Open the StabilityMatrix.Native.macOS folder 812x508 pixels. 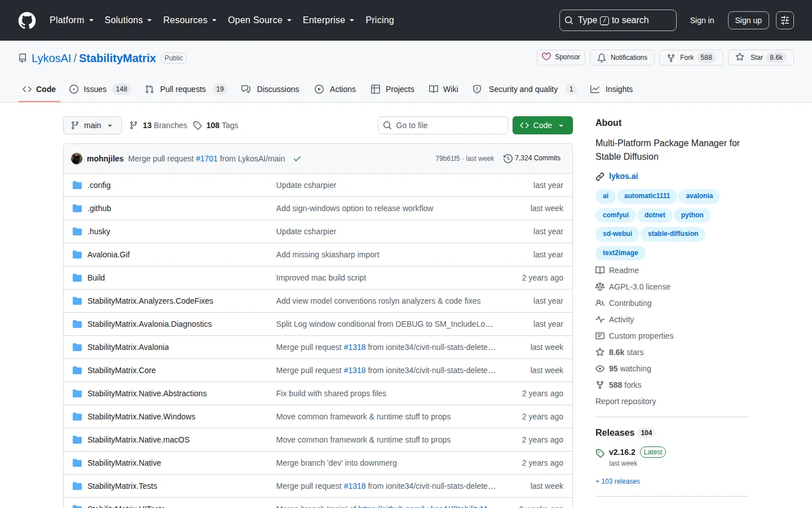[138, 440]
